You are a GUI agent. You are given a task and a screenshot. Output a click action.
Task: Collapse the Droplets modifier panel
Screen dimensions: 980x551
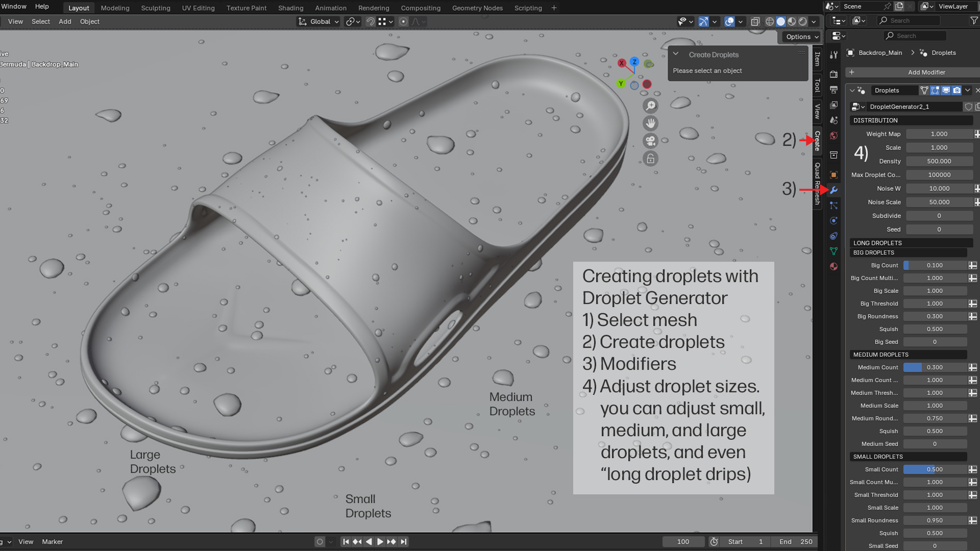(852, 90)
